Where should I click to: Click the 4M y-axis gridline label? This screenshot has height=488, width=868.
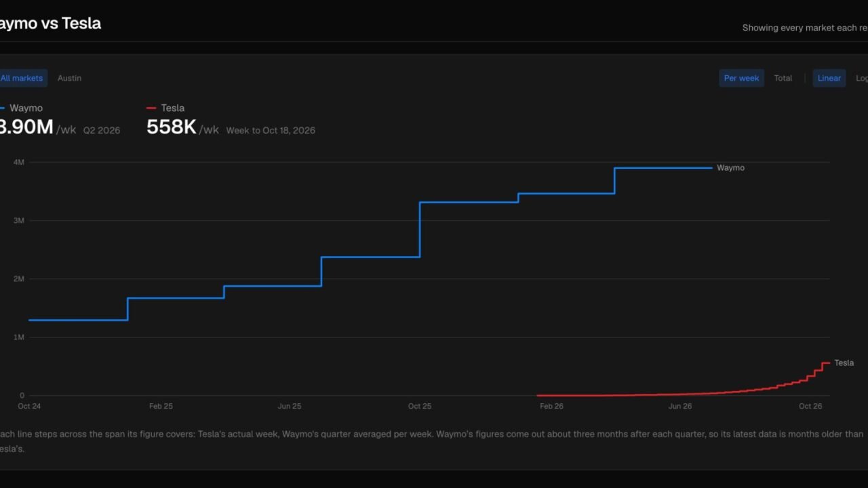(x=19, y=162)
